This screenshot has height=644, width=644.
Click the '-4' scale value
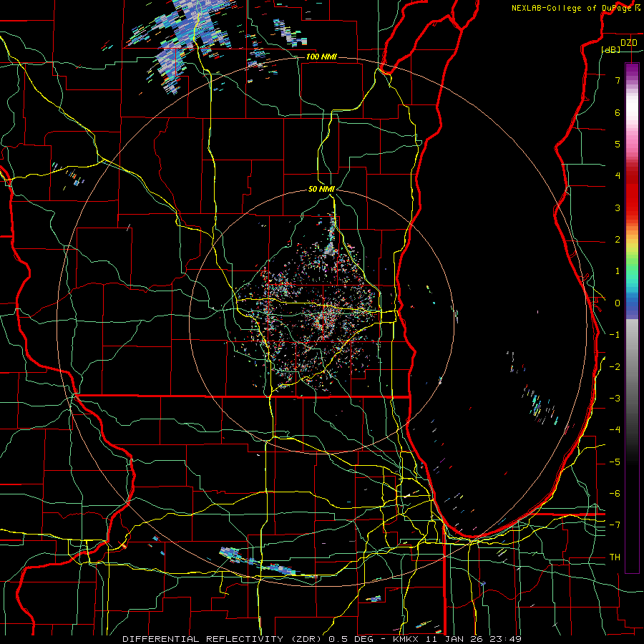[x=615, y=430]
